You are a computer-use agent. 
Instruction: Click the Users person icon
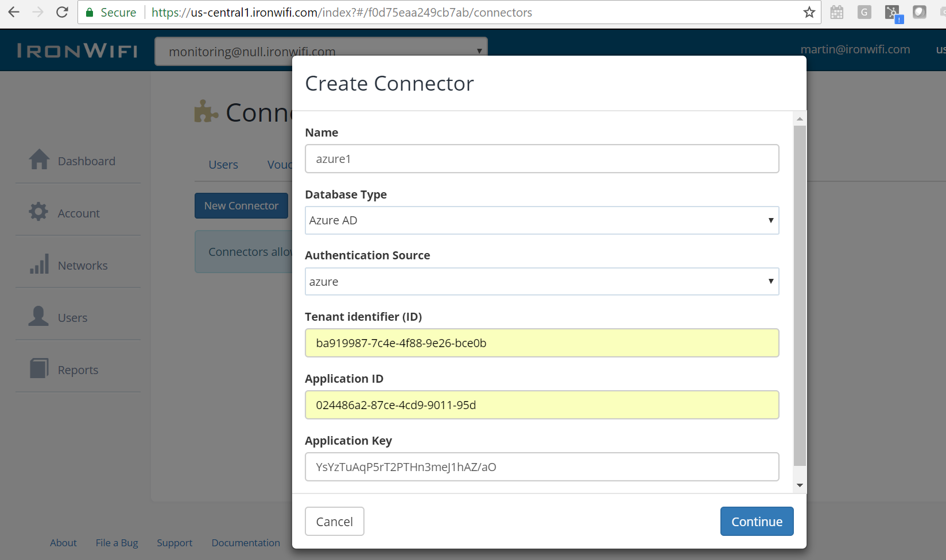pyautogui.click(x=38, y=316)
